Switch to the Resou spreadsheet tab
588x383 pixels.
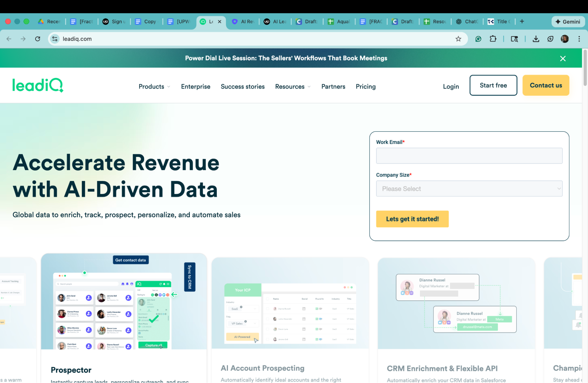(x=435, y=21)
